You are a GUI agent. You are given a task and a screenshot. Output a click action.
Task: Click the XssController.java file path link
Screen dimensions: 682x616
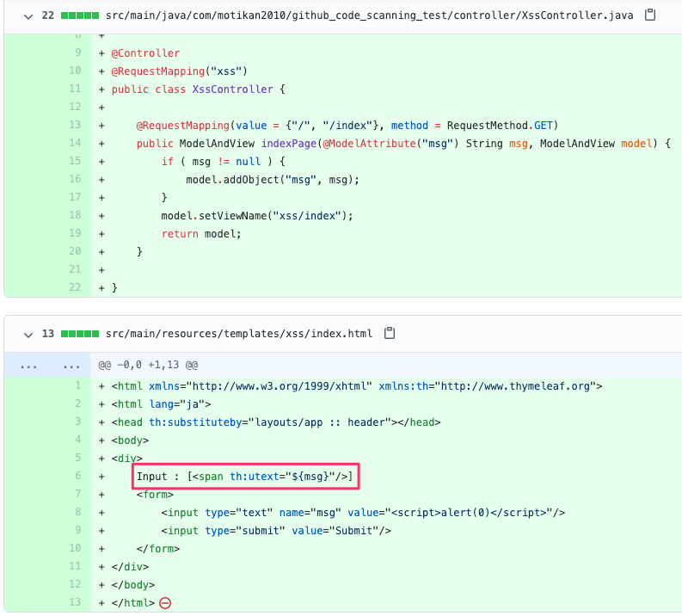coord(369,15)
